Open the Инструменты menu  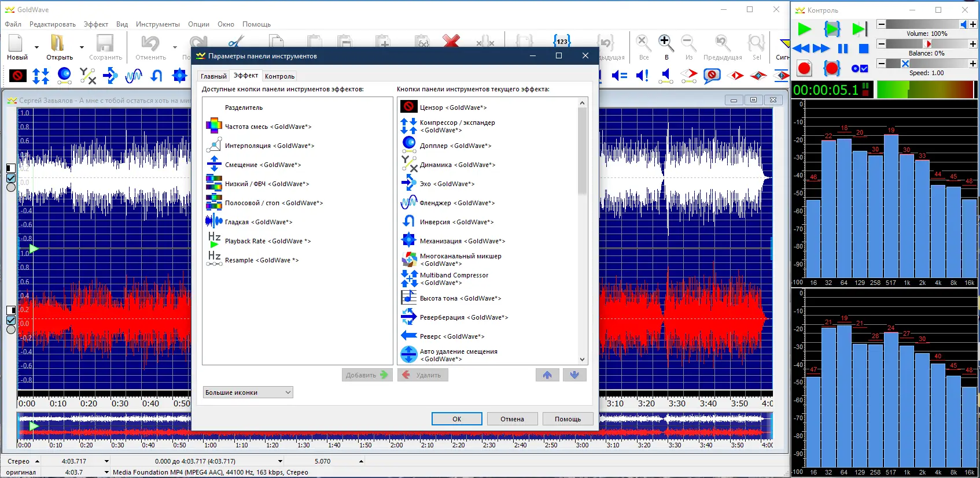(157, 24)
